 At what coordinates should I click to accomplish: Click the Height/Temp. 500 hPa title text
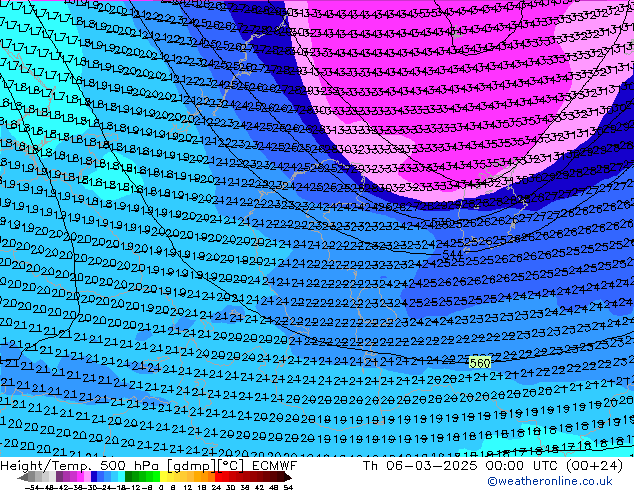(79, 466)
